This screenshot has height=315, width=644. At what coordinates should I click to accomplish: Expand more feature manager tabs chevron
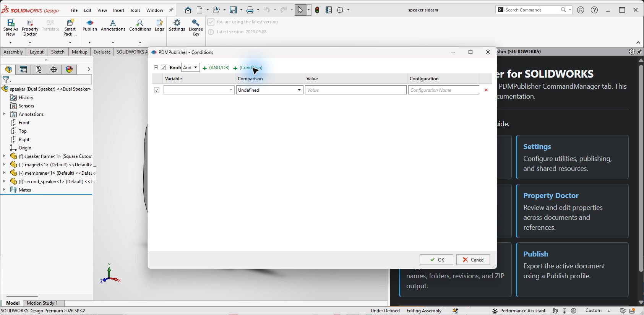[x=89, y=69]
